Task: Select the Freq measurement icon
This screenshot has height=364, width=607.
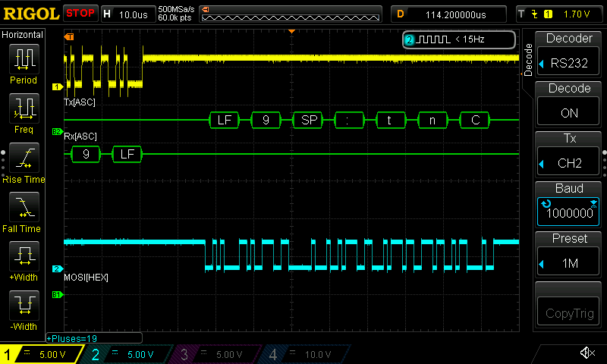Action: pyautogui.click(x=23, y=108)
